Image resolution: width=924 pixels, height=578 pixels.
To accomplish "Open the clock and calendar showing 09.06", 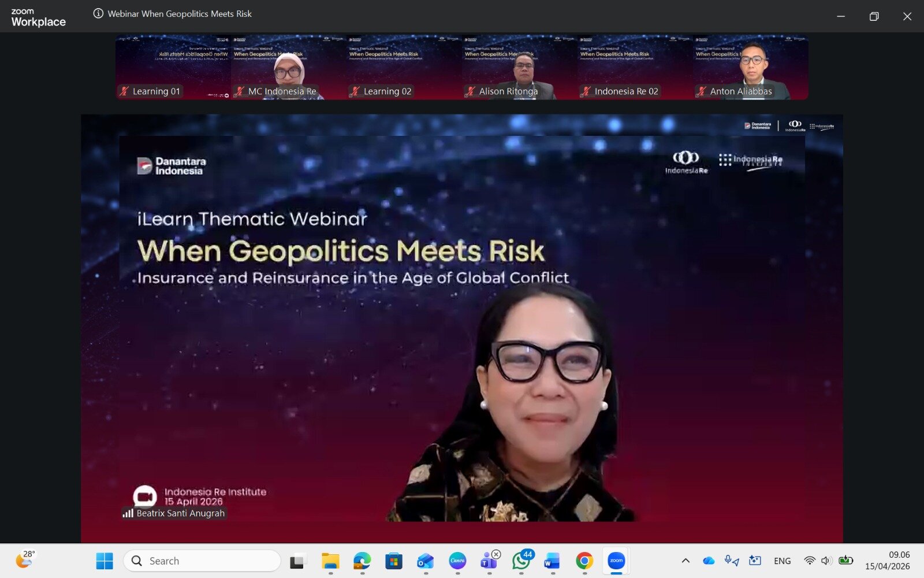I will click(888, 561).
